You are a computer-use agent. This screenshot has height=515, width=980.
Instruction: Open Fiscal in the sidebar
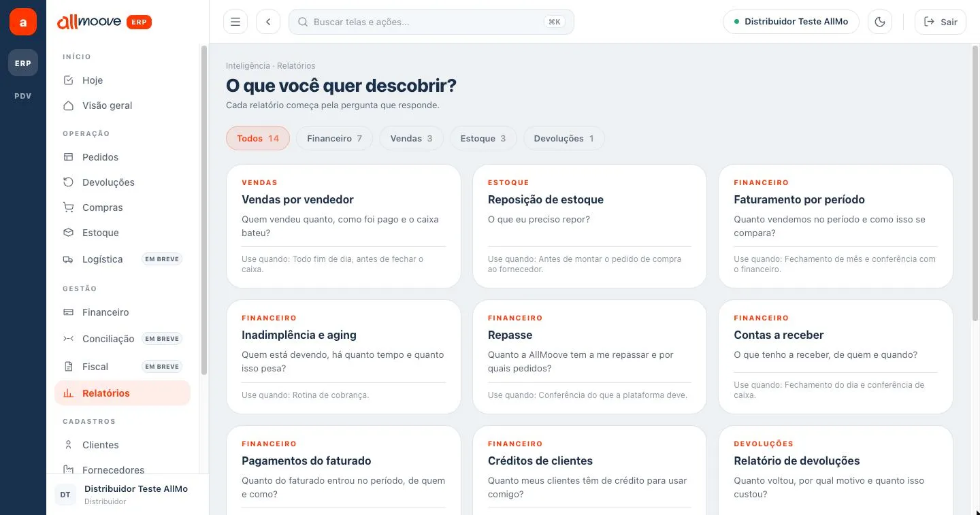pos(122,367)
